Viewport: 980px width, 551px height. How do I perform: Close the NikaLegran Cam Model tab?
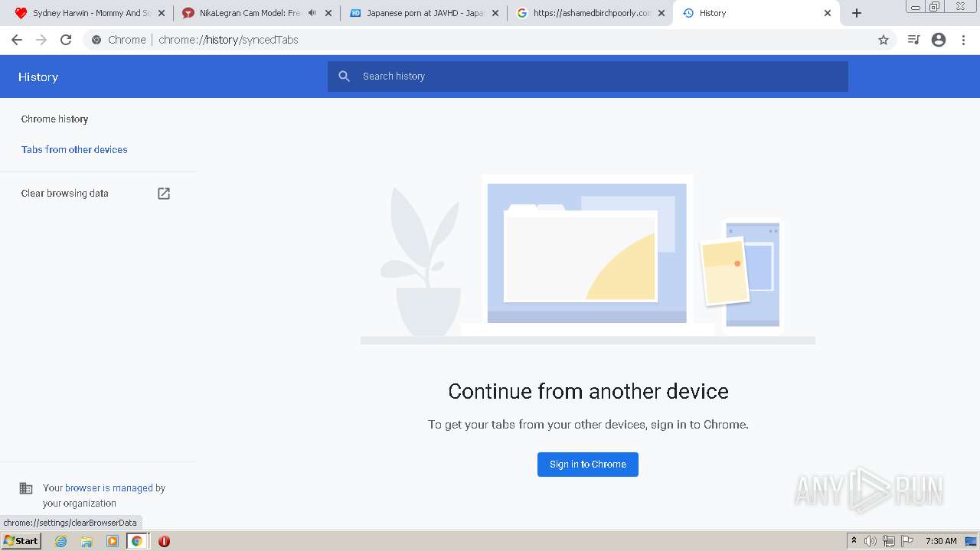[328, 13]
